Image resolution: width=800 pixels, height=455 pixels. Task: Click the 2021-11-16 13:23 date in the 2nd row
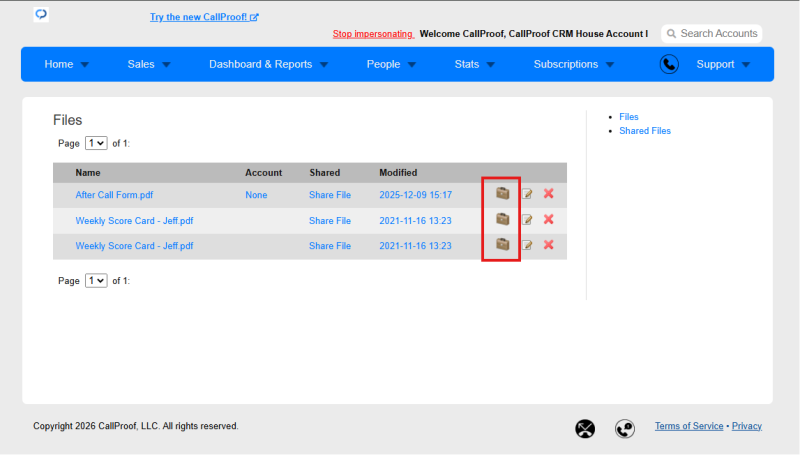[x=415, y=221]
